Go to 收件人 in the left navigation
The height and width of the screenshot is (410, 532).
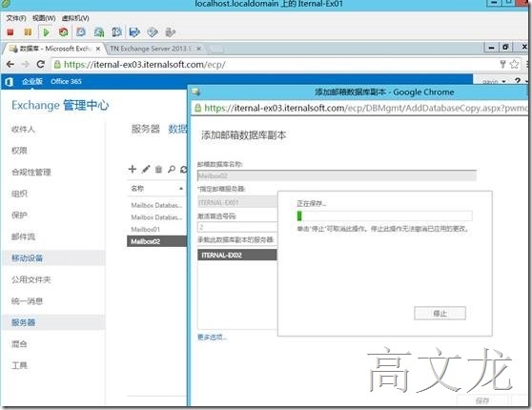pos(23,130)
